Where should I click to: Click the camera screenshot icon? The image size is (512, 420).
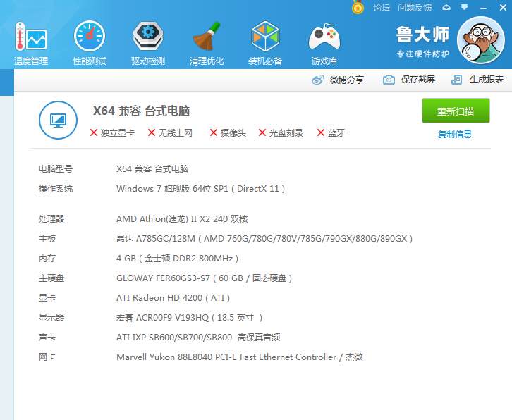389,80
